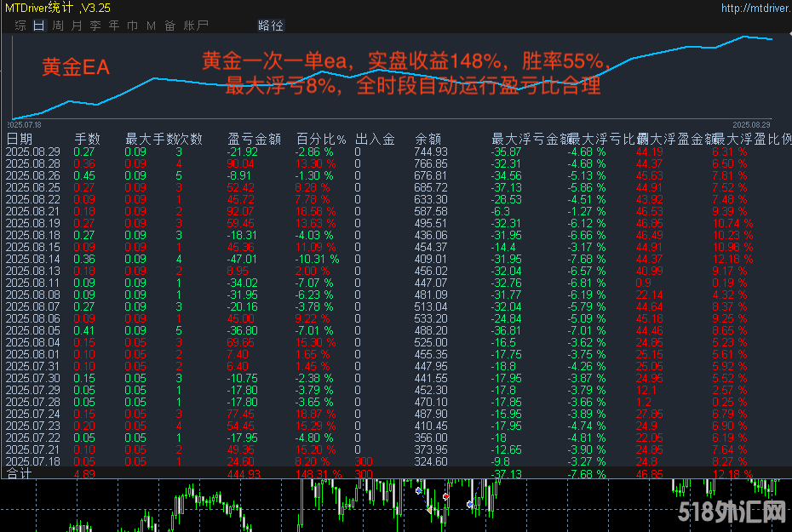This screenshot has height=532, width=792.
Task: Click the 日期 column header
Action: (x=20, y=139)
